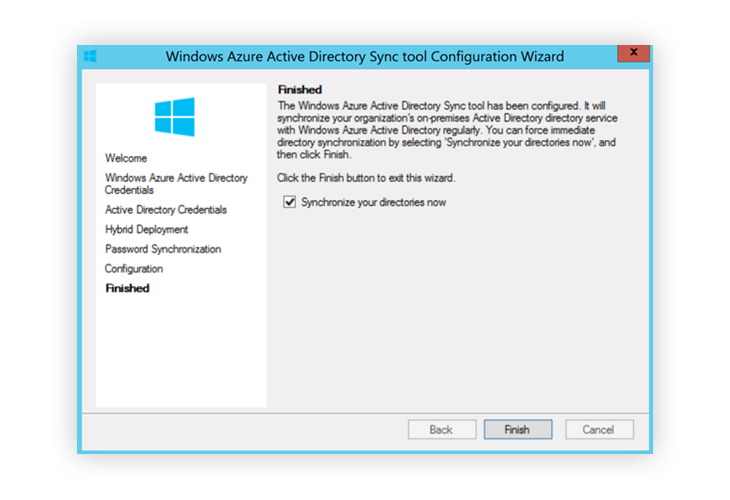Click the Finish button
Viewport: 730px width, 500px height.
518,429
